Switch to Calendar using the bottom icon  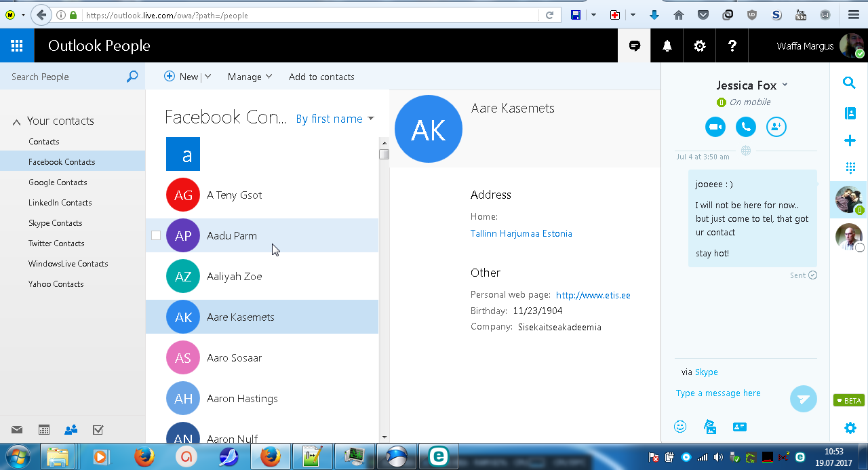[44, 429]
